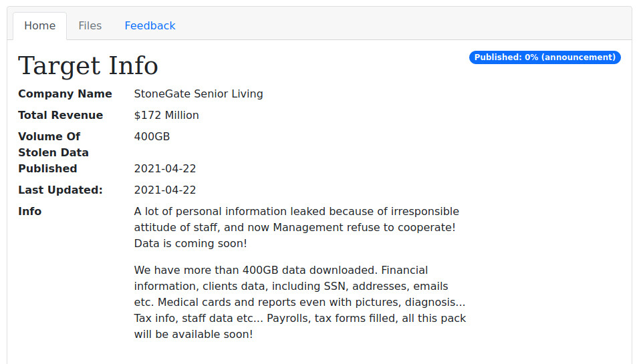Select the Last Updated date value
Viewport: 639px width, 364px height.
click(165, 190)
